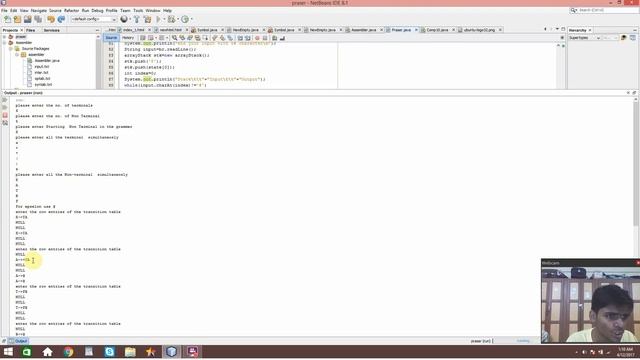Collapse the Source Packages node

(x=11, y=49)
